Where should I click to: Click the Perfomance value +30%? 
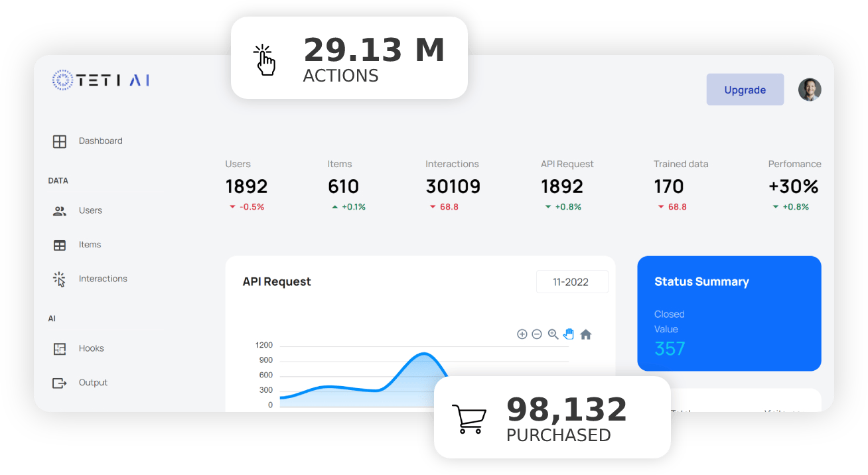click(x=794, y=186)
